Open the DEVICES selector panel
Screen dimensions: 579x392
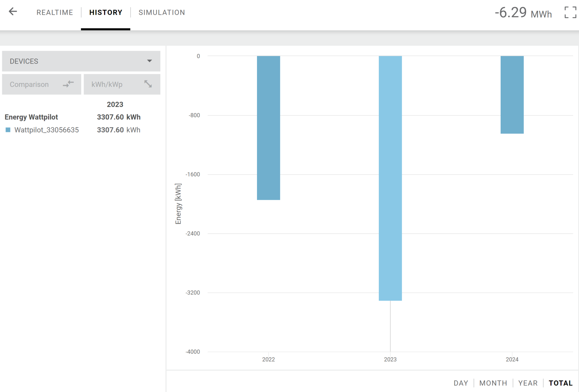tap(81, 61)
